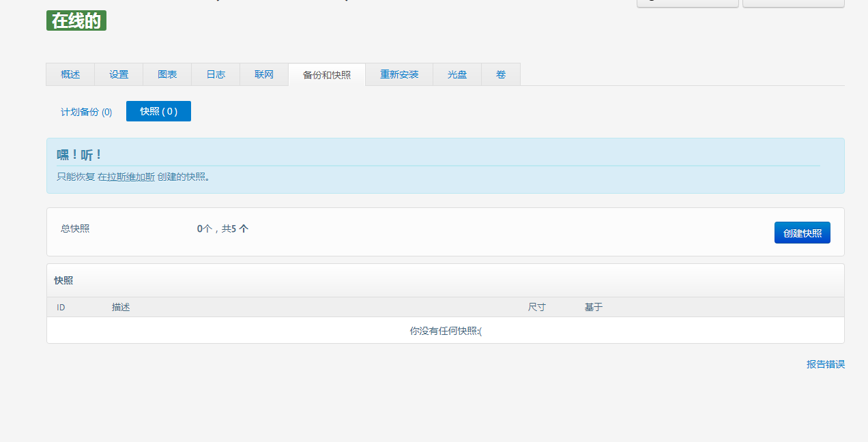
Task: Open the 重新安装 reinstall tab
Action: (x=399, y=74)
